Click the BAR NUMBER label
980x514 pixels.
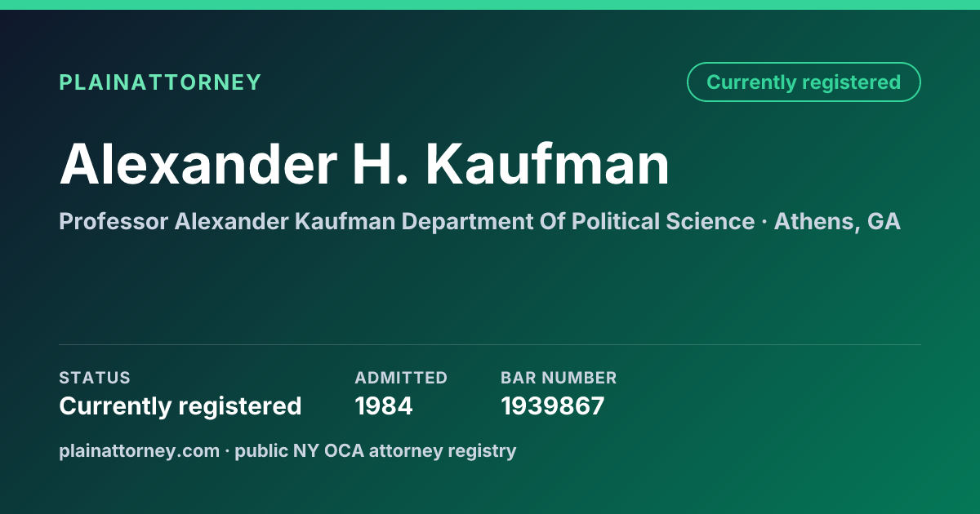pyautogui.click(x=559, y=378)
